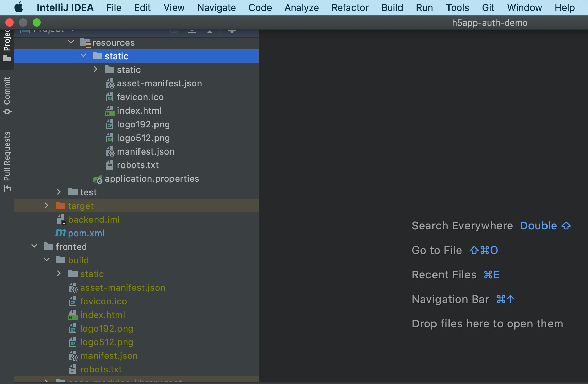Screen dimensions: 588x384
Task: Click the orange target folder icon
Action: 61,206
